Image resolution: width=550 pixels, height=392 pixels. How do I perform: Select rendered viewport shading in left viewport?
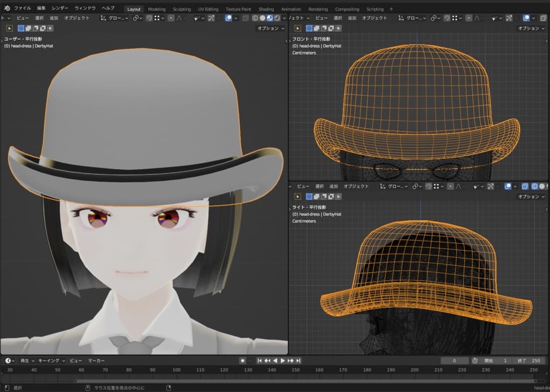coord(277,18)
